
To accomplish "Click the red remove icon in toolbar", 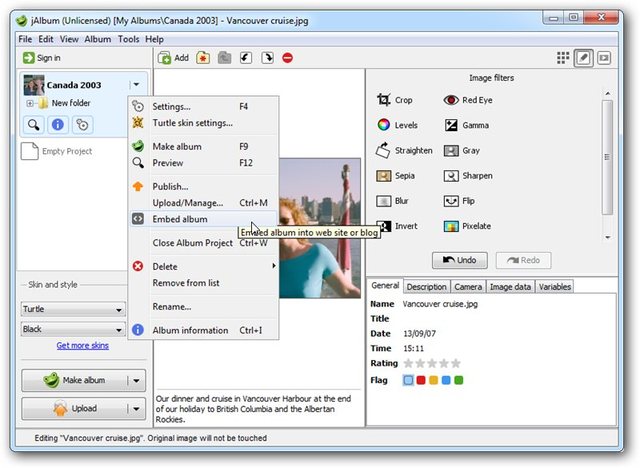I will tap(288, 58).
